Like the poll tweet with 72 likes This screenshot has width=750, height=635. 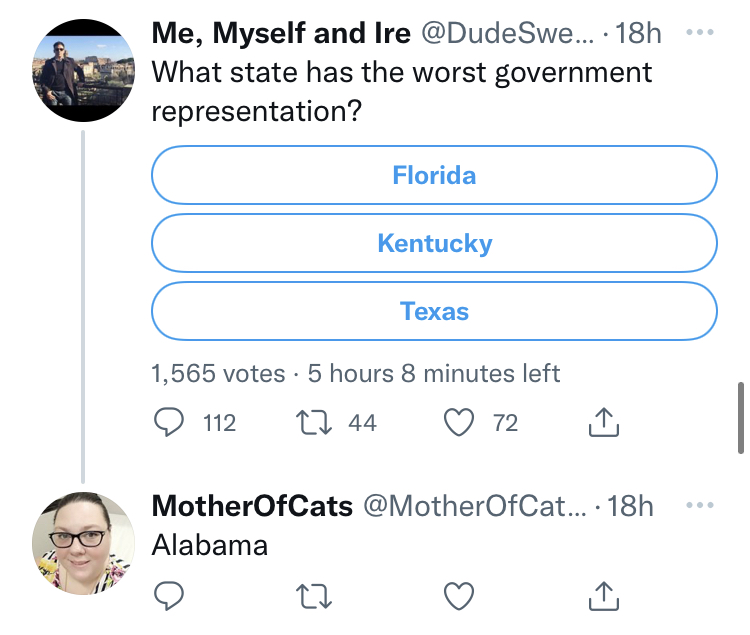click(x=459, y=423)
